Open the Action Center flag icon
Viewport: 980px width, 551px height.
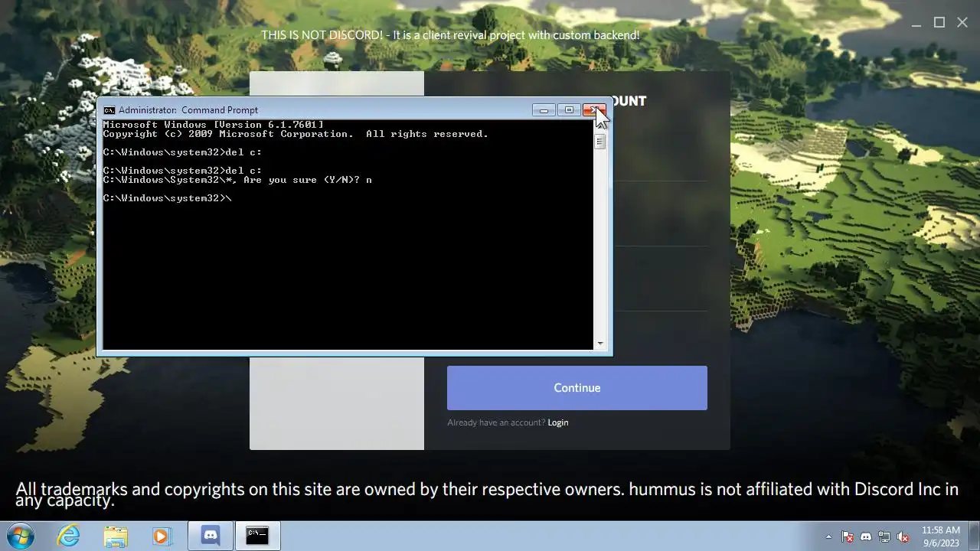[848, 536]
